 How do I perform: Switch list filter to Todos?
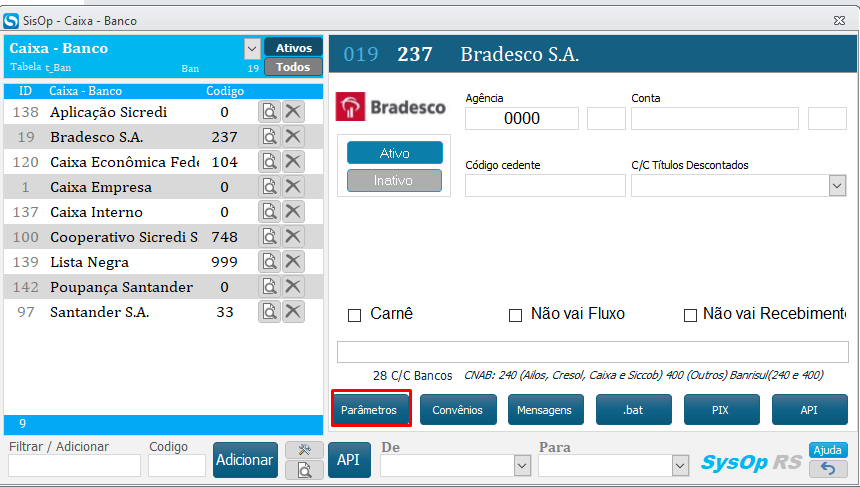[x=293, y=67]
